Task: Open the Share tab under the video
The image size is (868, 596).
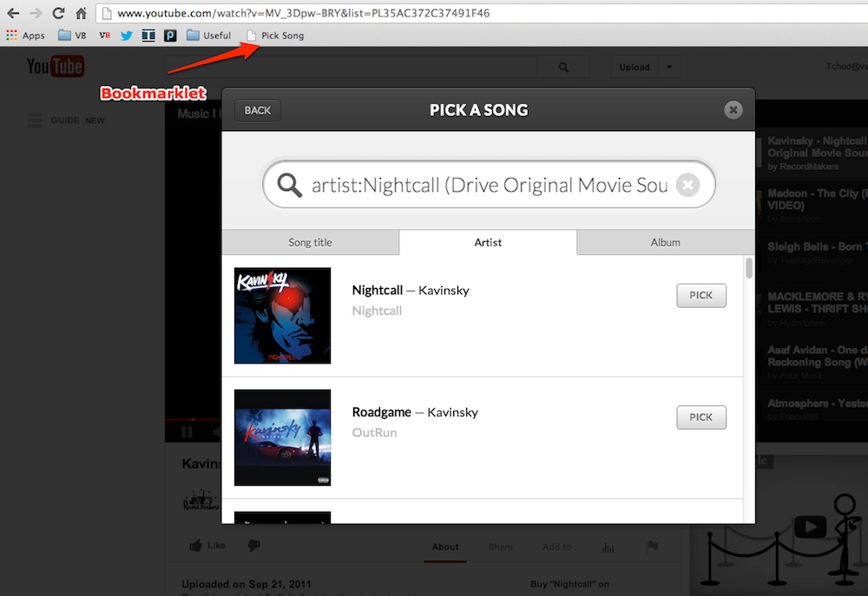Action: (x=501, y=547)
